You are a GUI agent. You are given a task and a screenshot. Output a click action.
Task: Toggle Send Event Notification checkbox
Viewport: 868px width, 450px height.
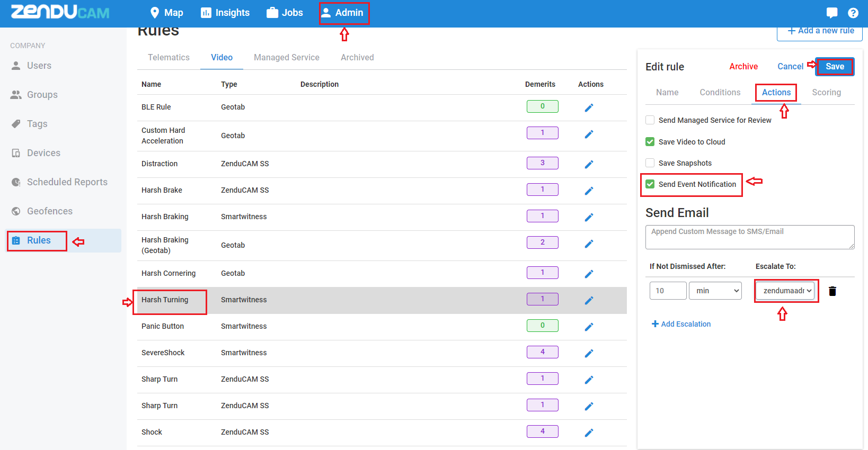[x=650, y=184]
